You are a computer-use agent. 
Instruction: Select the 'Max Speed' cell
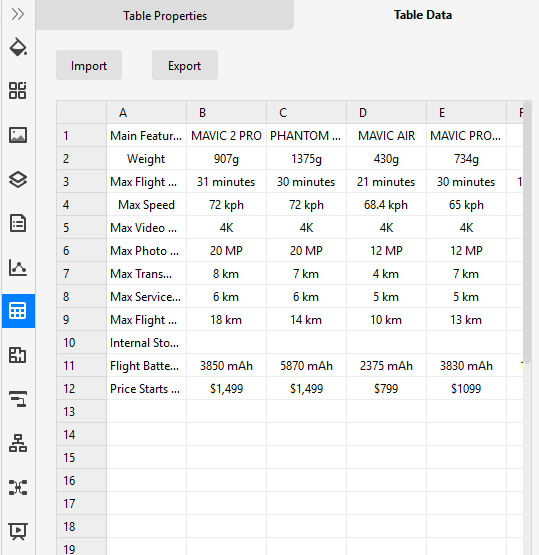tap(147, 205)
